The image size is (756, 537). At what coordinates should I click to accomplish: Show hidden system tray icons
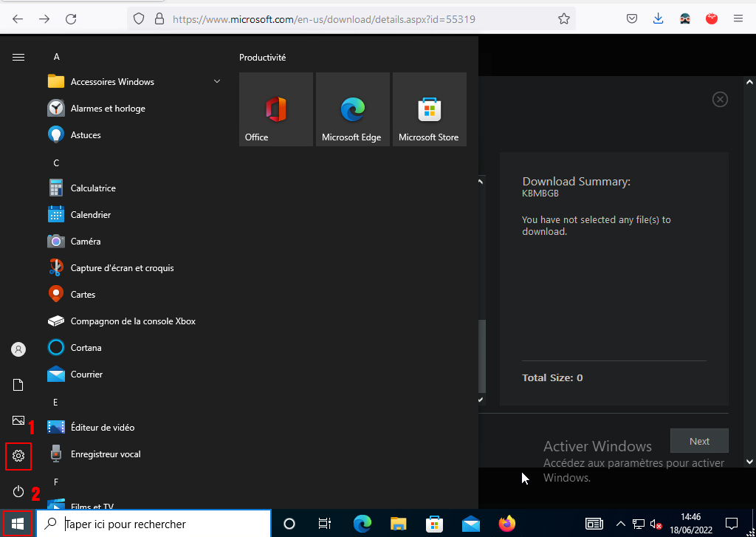(x=621, y=524)
